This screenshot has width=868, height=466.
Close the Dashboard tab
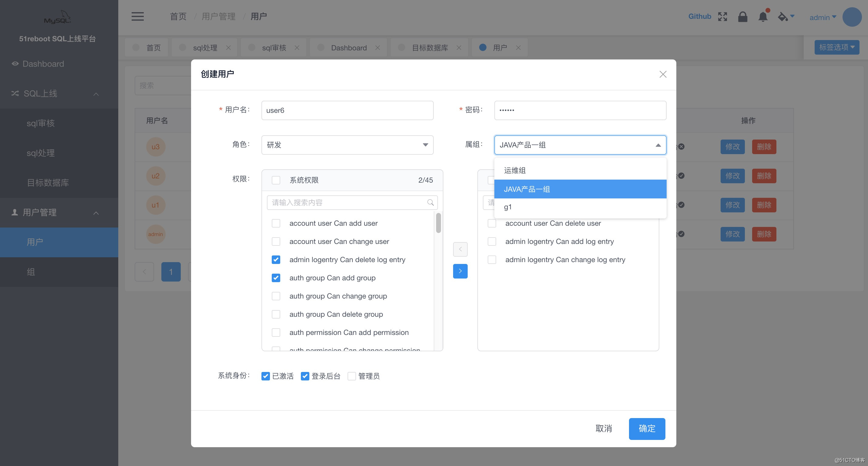pyautogui.click(x=378, y=48)
